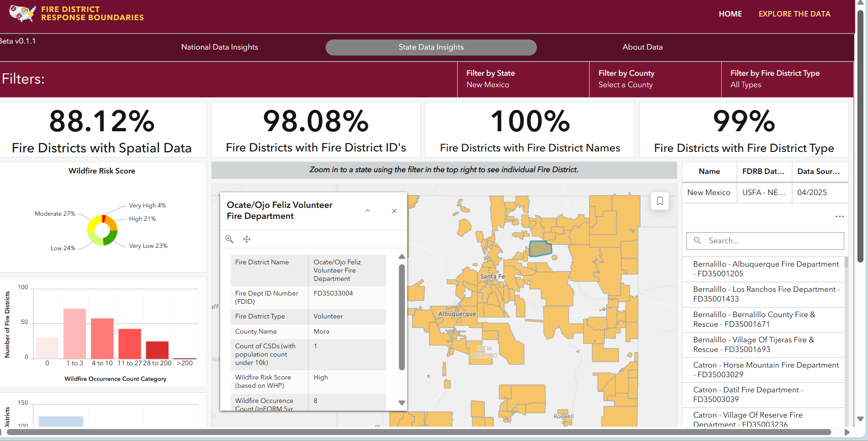Click the page scroll-right arrow

coord(847,432)
